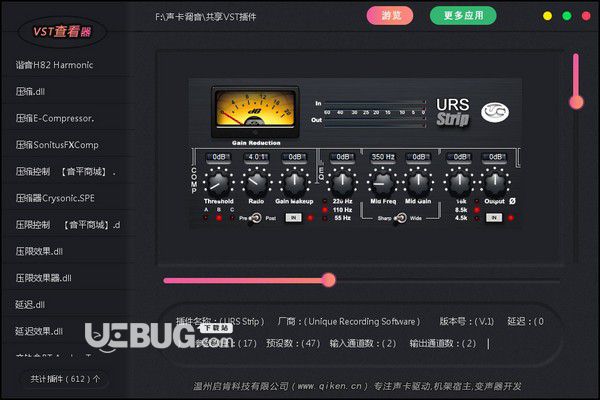This screenshot has height=400, width=600.
Task: Turn the Threshold knob
Action: tap(218, 183)
